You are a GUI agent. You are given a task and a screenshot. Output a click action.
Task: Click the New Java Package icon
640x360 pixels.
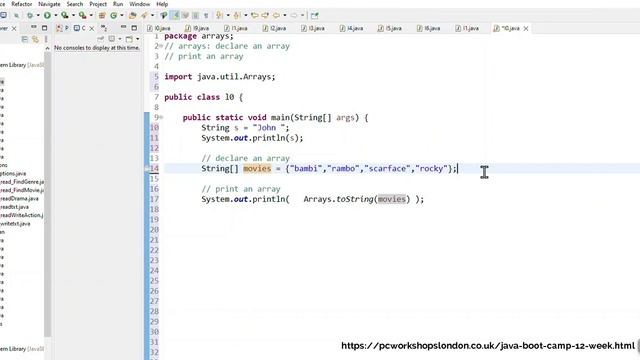coord(102,16)
